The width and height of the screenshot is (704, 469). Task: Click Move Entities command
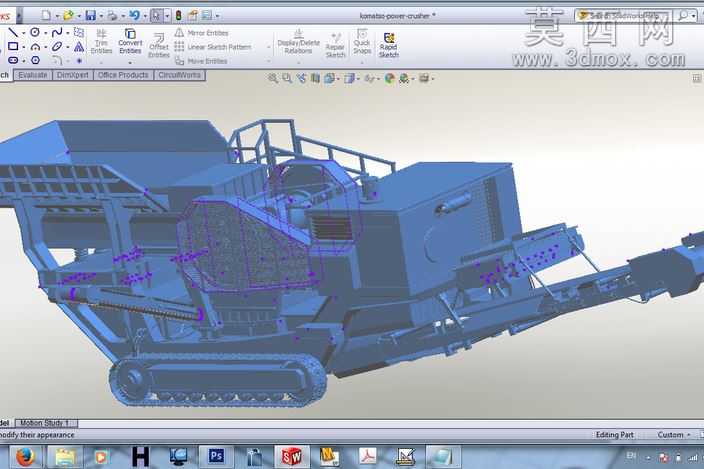(x=201, y=61)
